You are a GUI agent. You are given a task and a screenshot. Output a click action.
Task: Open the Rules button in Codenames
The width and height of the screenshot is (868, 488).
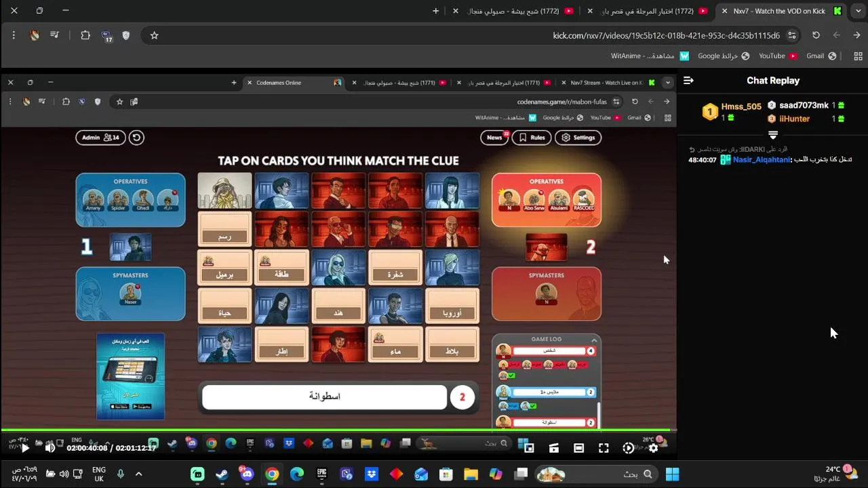coord(532,138)
